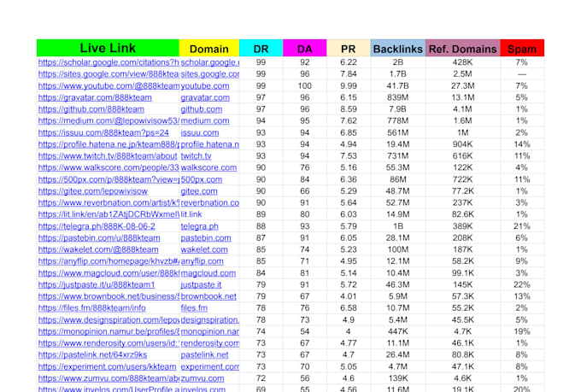Screen dimensions: 581x392
Task: Open the gitee.com/lepowivisow live link
Action: pyautogui.click(x=92, y=191)
